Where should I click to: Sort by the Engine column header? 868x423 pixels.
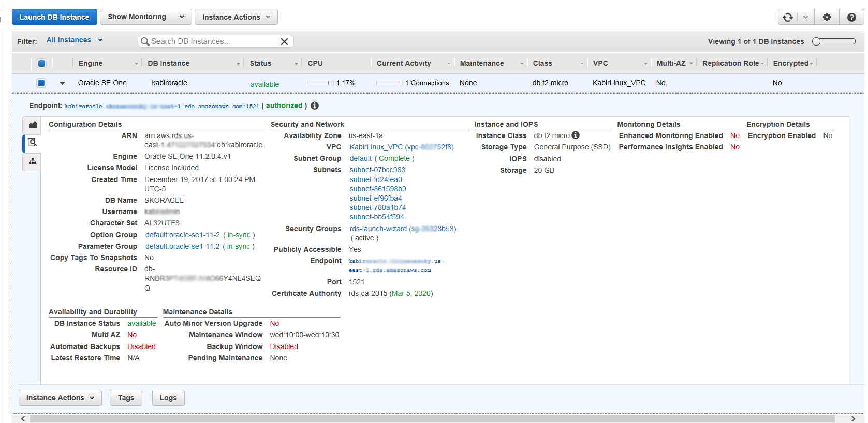[108, 63]
